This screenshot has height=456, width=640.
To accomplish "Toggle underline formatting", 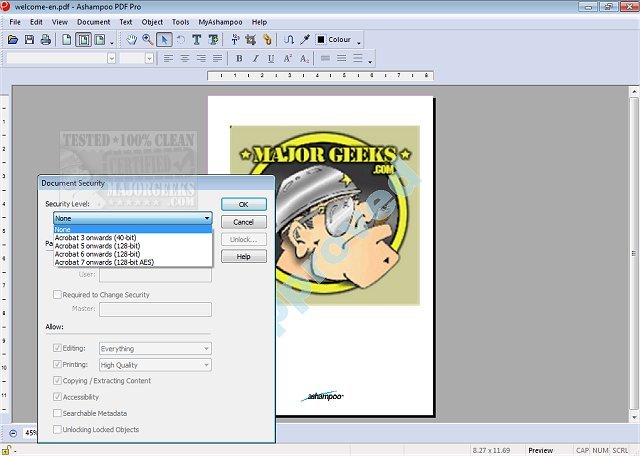I will (271, 59).
